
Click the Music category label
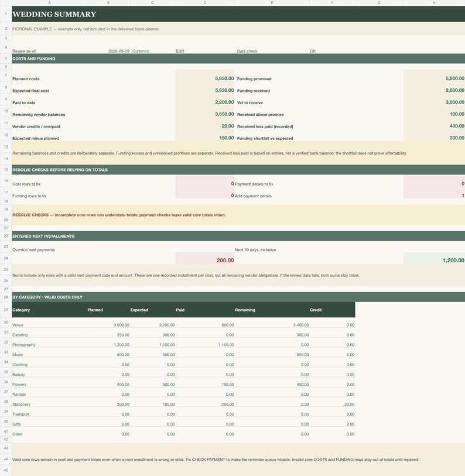tap(18, 355)
